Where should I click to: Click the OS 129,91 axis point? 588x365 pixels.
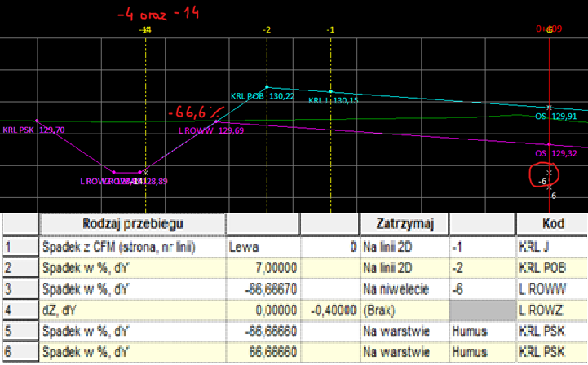pyautogui.click(x=549, y=108)
